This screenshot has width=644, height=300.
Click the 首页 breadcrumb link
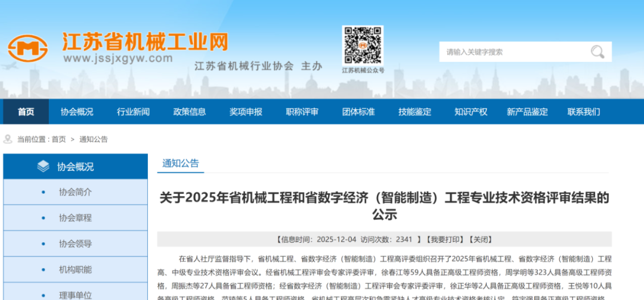(58, 140)
